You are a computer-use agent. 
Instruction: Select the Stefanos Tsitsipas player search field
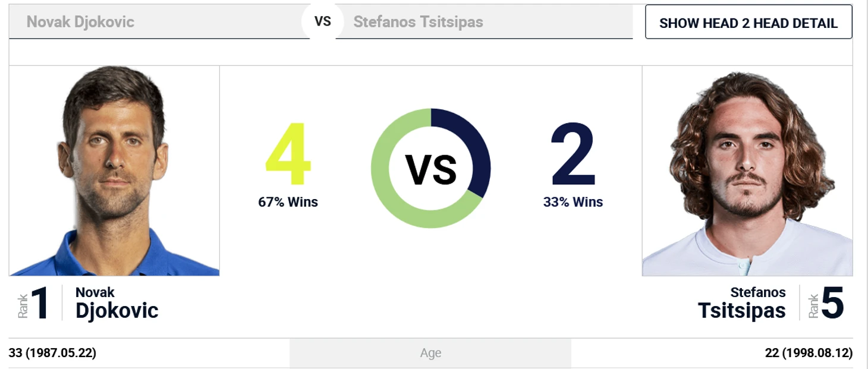(x=484, y=22)
